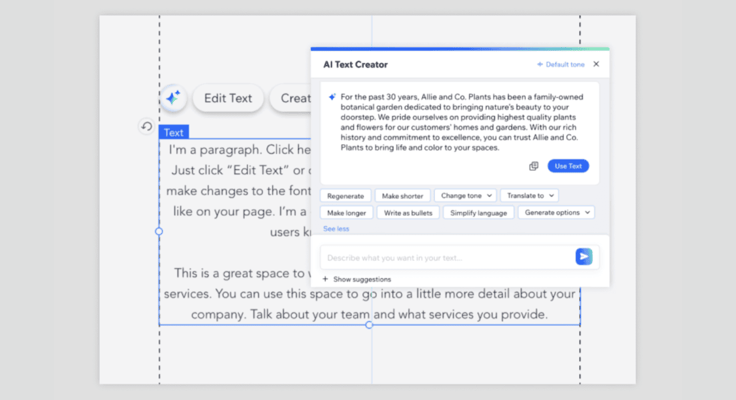Click the 'I'm a paragraph' placeholder line

tap(239, 150)
